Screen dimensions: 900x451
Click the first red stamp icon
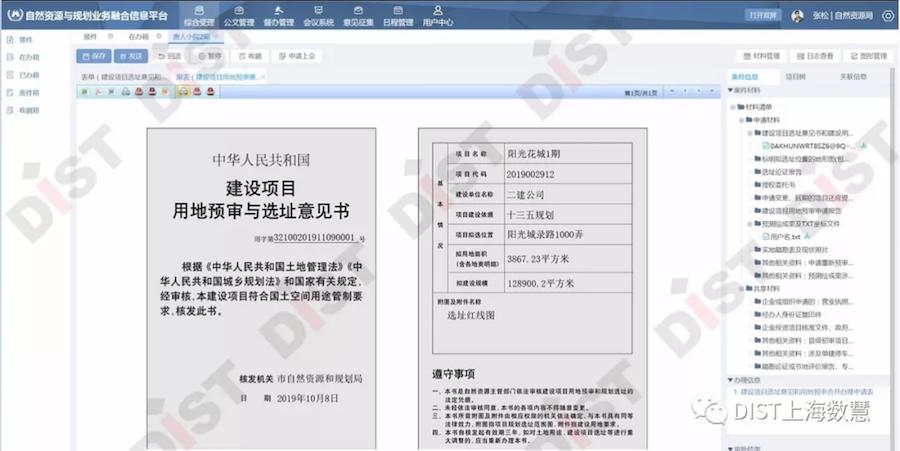pyautogui.click(x=139, y=91)
